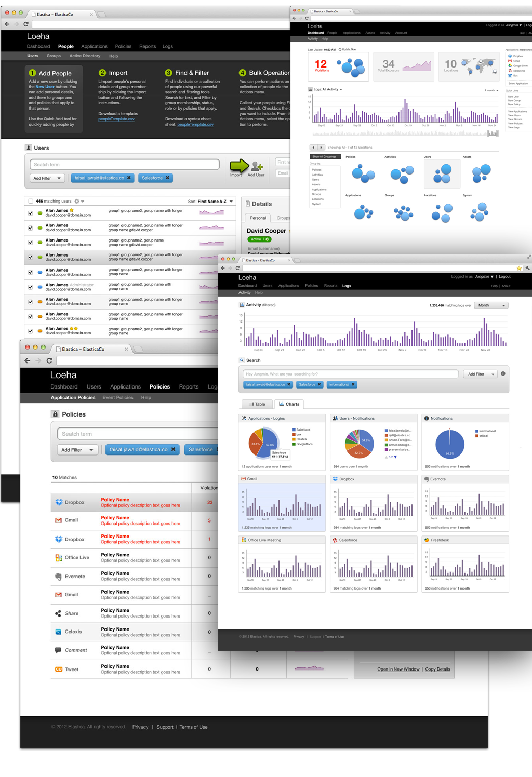Screen dimensions: 532x777
Task: Click the info icon beside Add Filter in Logs
Action: tap(503, 374)
